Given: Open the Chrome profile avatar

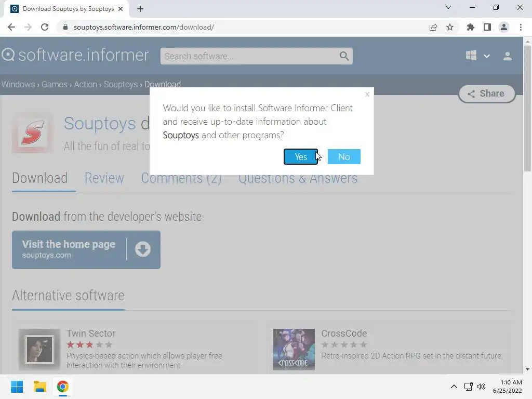Looking at the screenshot, I should 504,27.
